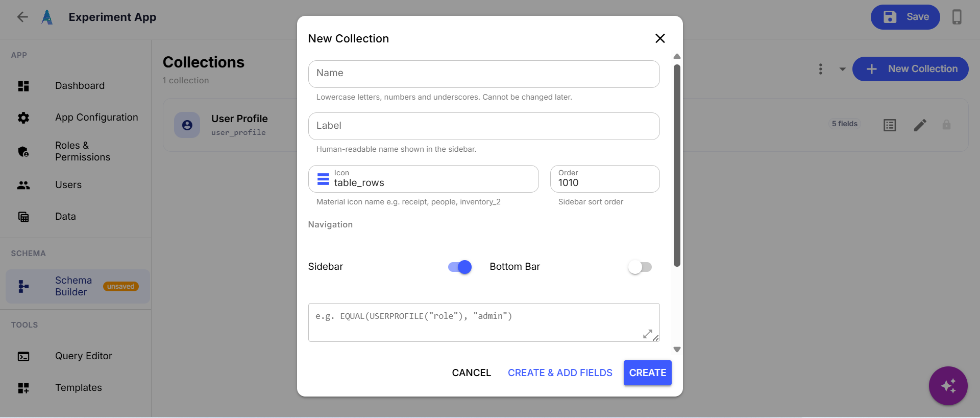Image resolution: width=980 pixels, height=418 pixels.
Task: Click the dialog scrollbar down arrow
Action: coord(677,350)
